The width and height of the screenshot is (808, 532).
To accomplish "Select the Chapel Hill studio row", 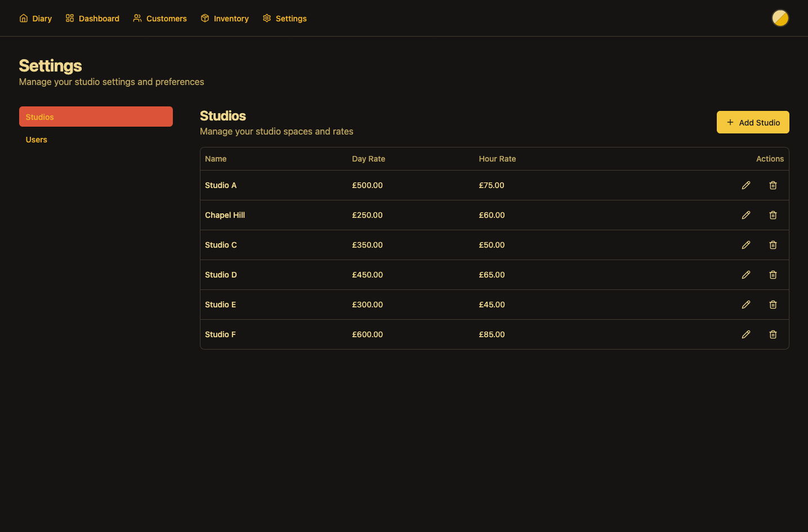I will (394, 215).
